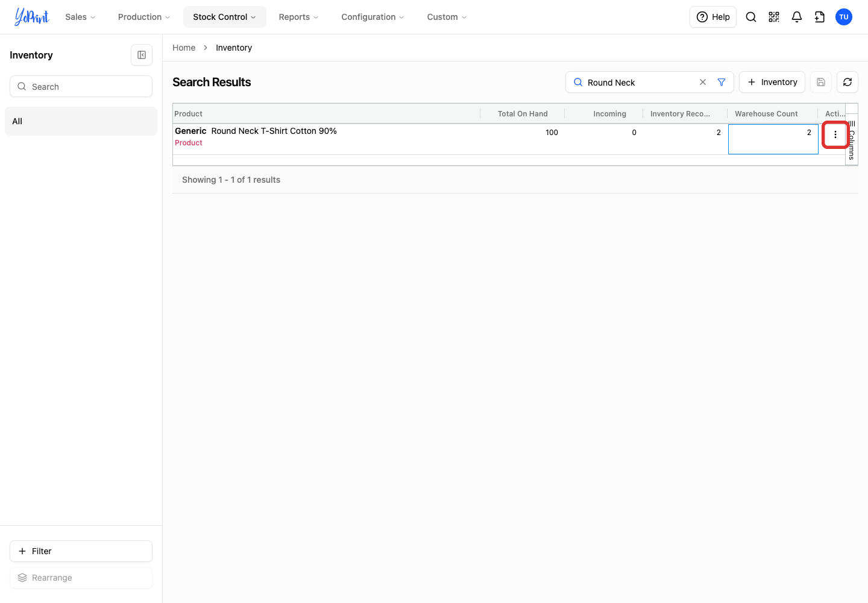Click the Rearrange button
Viewport: 868px width, 603px height.
click(81, 578)
